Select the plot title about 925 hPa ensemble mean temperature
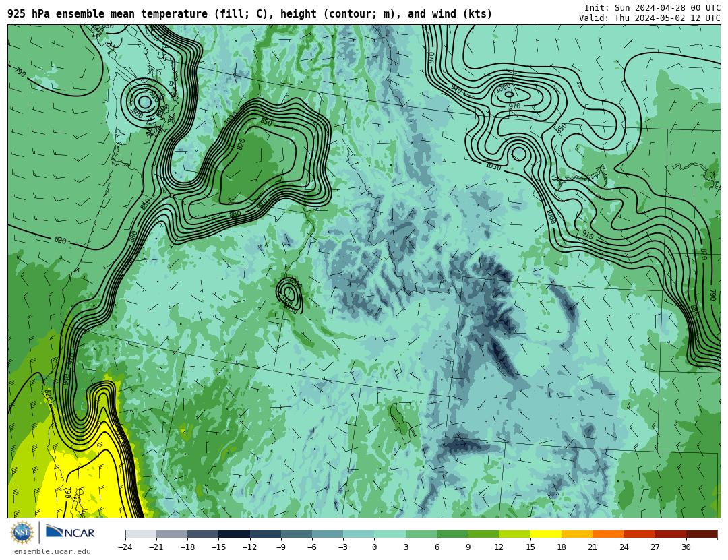Screen dimensions: 728x560 [250, 14]
